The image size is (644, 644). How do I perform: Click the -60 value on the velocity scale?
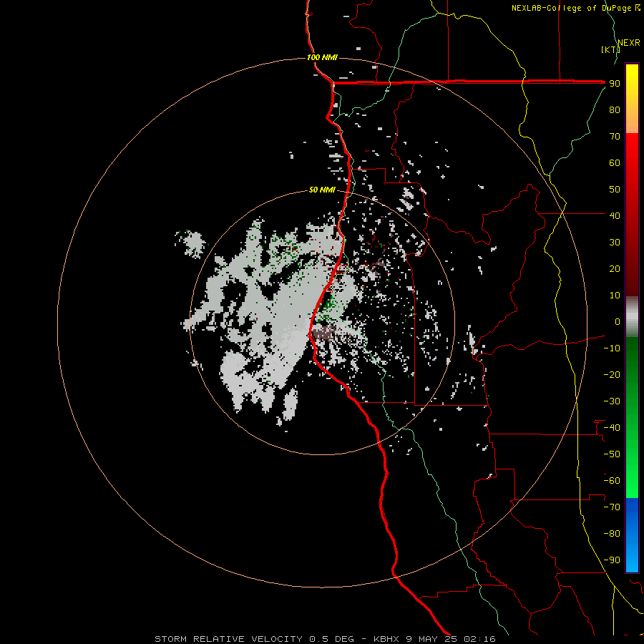612,481
